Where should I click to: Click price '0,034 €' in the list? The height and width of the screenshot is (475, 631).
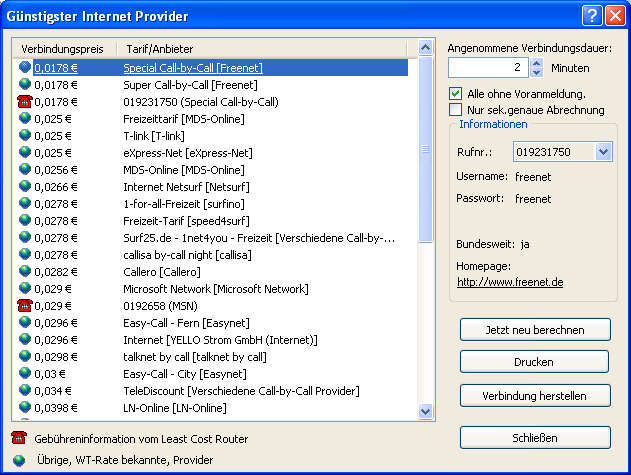(x=53, y=391)
